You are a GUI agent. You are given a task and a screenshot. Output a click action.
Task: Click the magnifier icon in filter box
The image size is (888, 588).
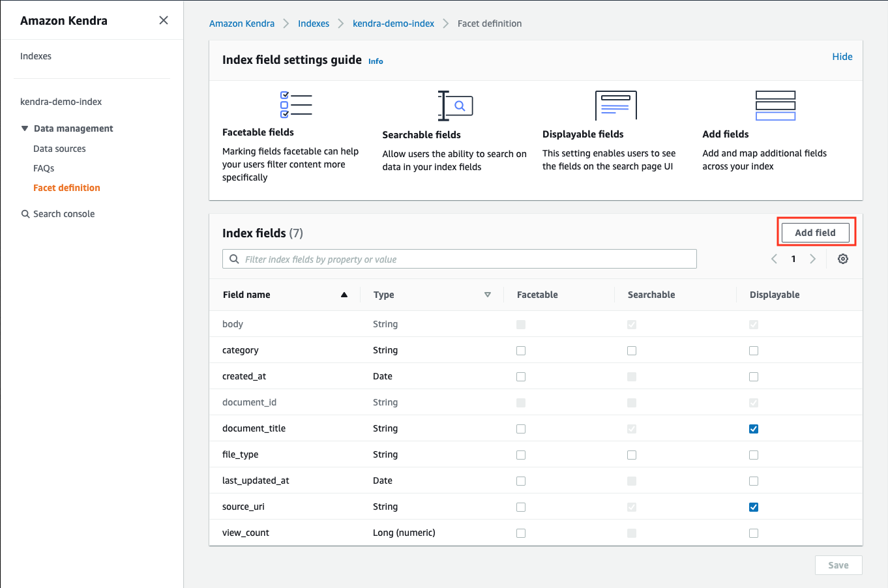[x=234, y=259]
